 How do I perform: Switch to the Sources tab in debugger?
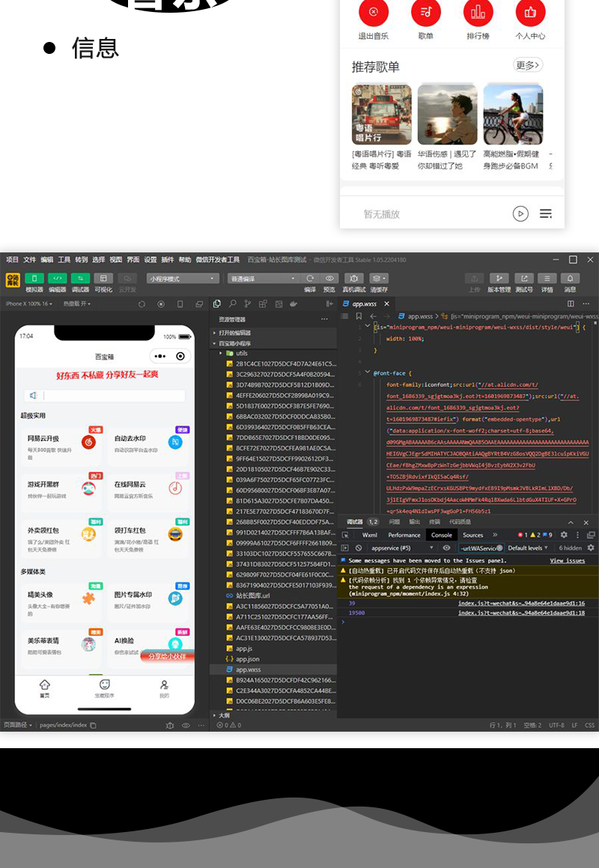coord(472,534)
